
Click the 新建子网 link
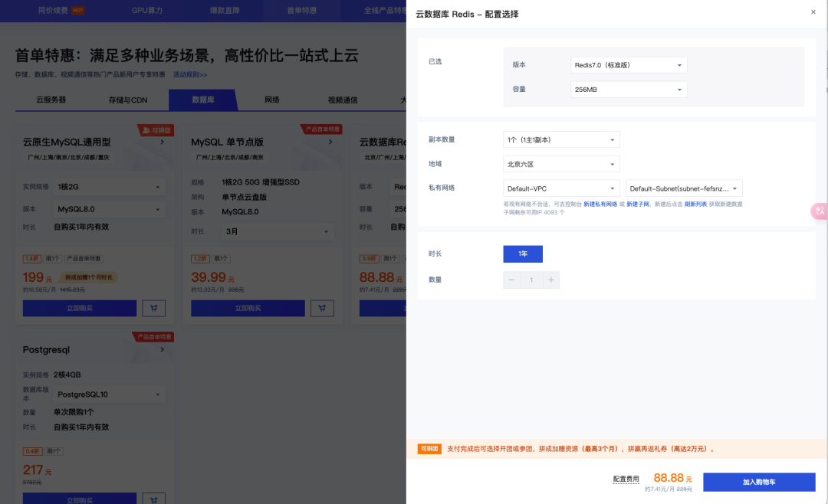638,205
